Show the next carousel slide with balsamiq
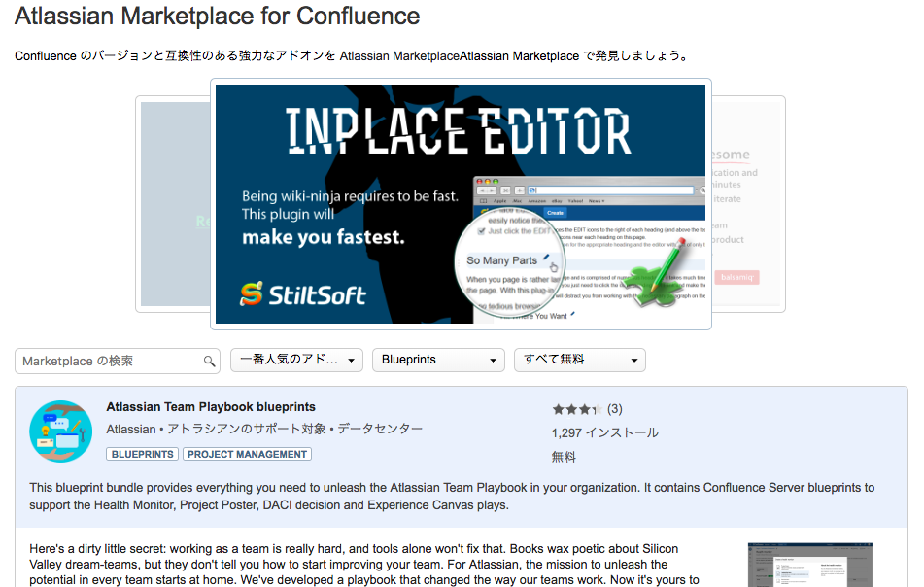This screenshot has height=587, width=924. (748, 204)
